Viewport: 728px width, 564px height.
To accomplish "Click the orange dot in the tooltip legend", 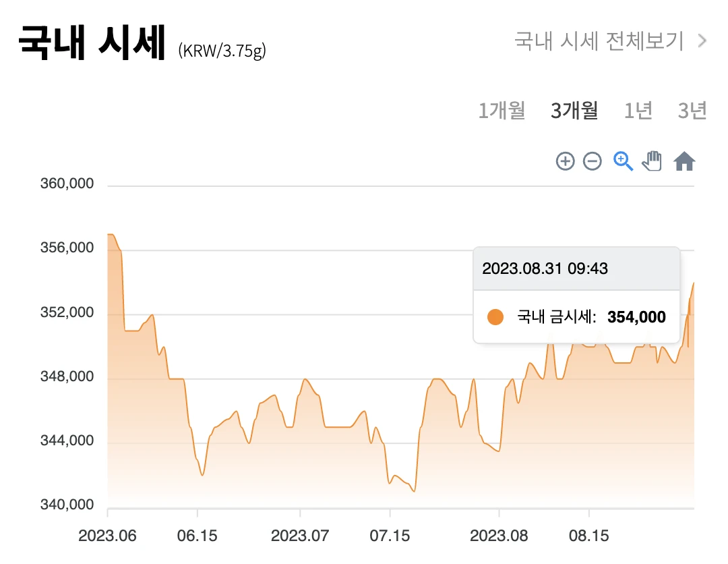I will [494, 316].
